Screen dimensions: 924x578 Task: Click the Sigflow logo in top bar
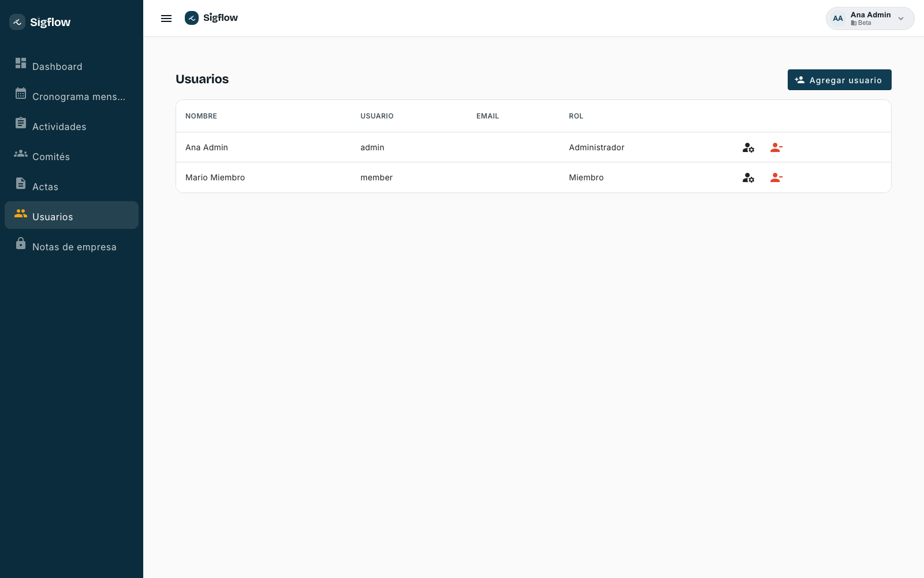click(211, 18)
